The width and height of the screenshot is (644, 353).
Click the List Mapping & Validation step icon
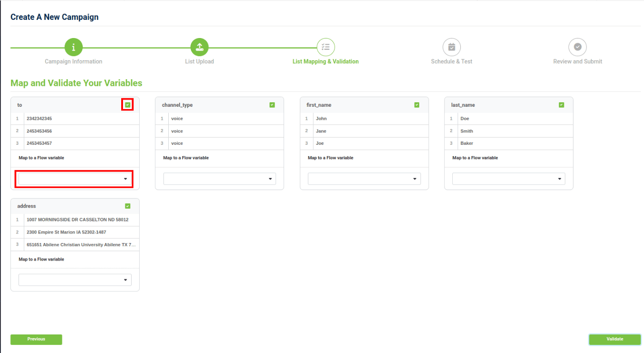click(x=326, y=47)
